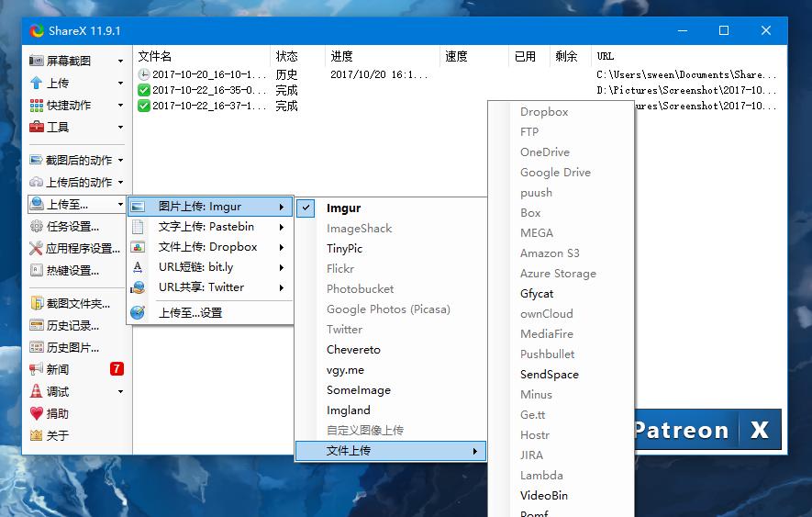This screenshot has width=812, height=517.
Task: Click the screen capture camera icon
Action: (37, 61)
